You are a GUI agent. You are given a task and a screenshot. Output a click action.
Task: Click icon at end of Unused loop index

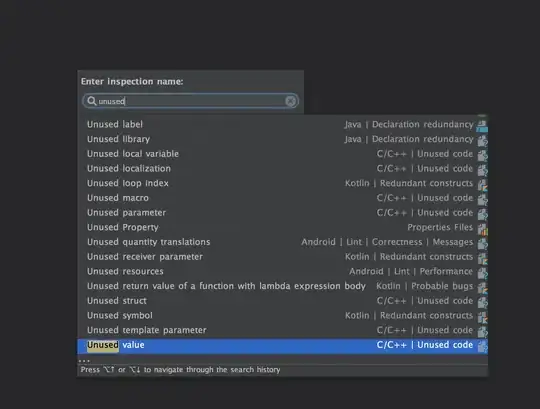(x=482, y=184)
